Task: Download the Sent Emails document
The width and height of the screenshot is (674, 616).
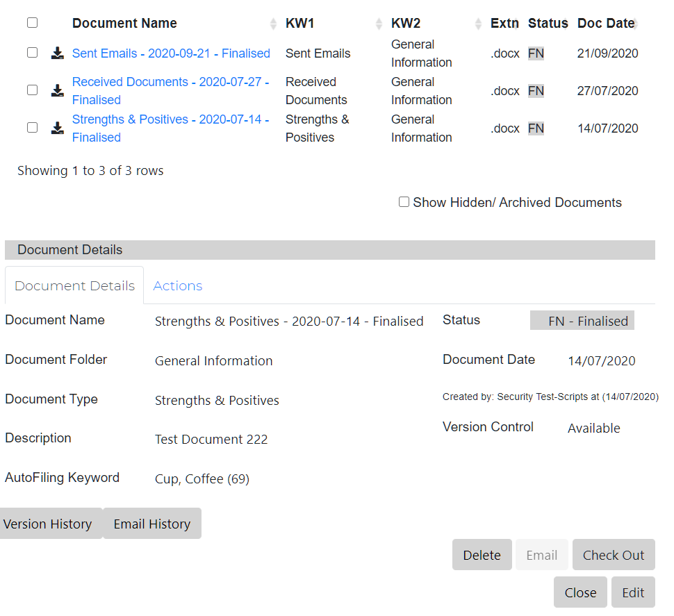Action: [x=58, y=53]
